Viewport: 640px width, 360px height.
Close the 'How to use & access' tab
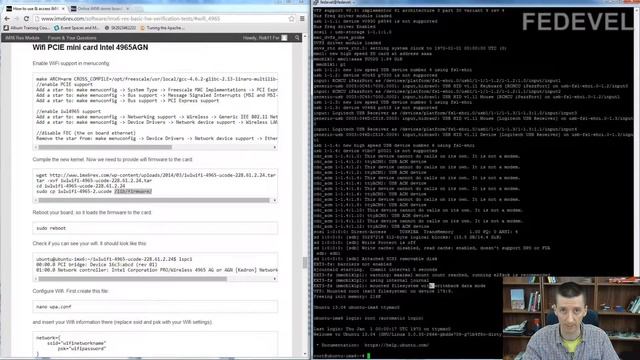pos(63,9)
